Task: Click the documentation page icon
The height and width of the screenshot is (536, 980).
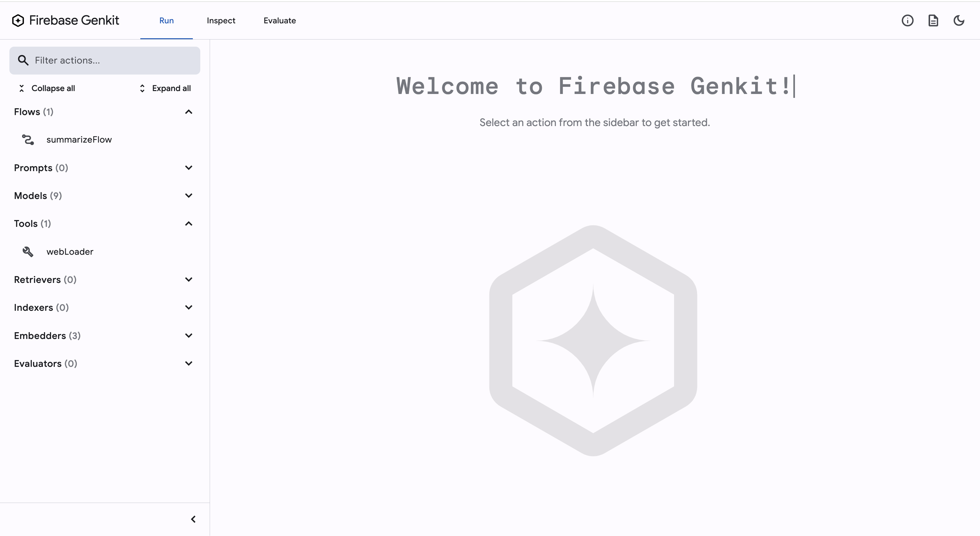Action: pyautogui.click(x=932, y=20)
